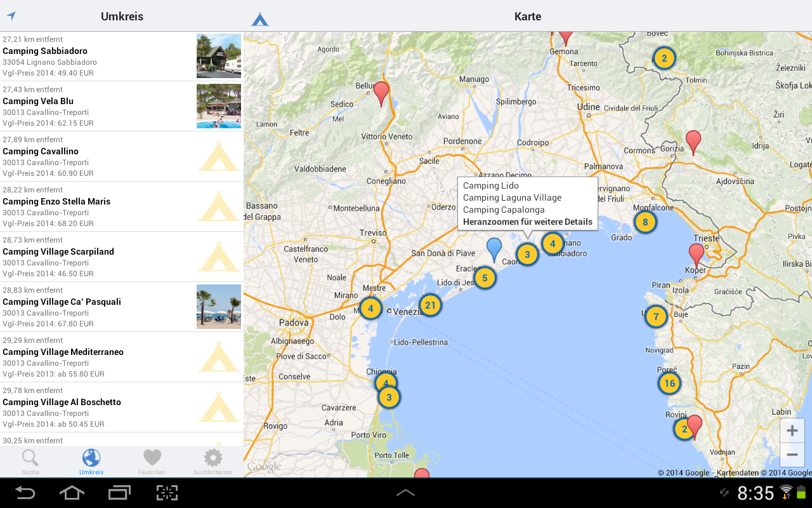This screenshot has width=812, height=508.
Task: Open the Camping Sabbiadoro list entry
Action: tap(95, 57)
